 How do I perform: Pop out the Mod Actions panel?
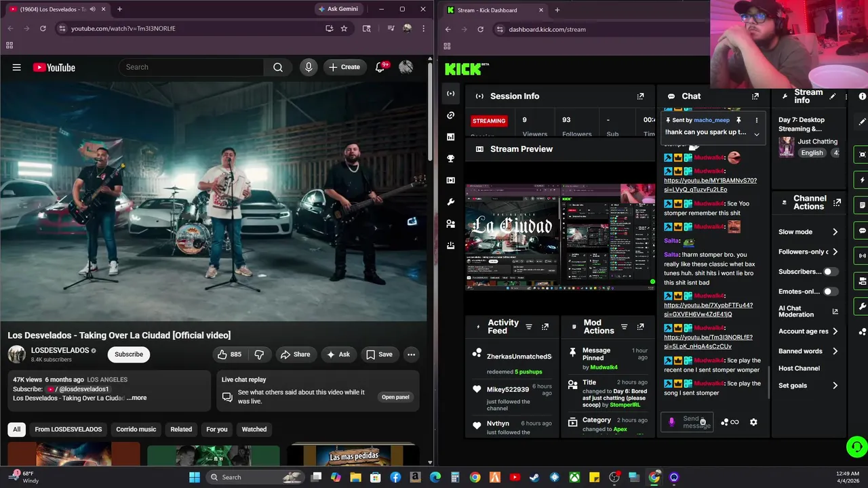point(640,327)
